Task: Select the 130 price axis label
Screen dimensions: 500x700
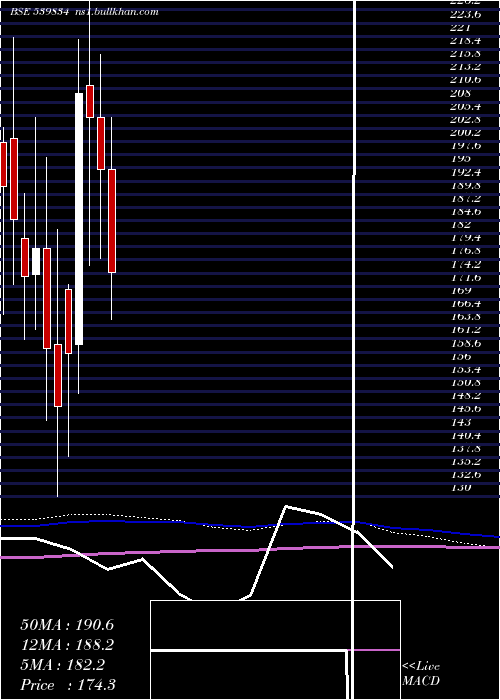Action: pyautogui.click(x=461, y=488)
